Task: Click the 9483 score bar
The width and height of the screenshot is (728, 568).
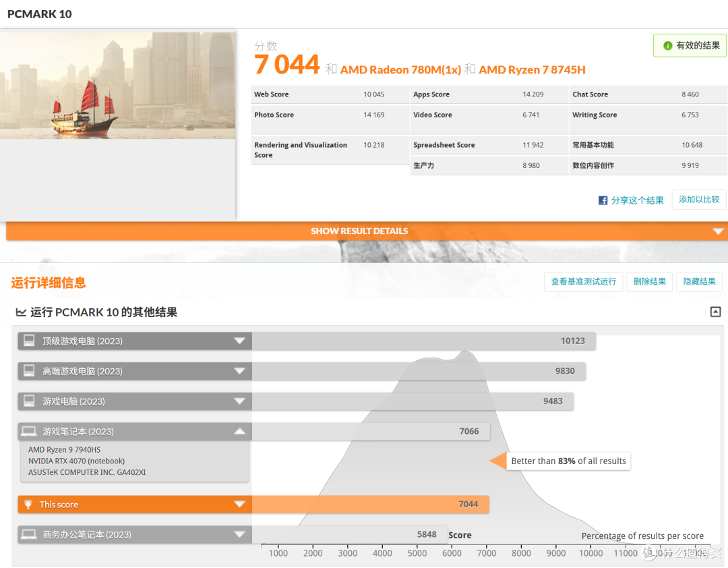Action: tap(413, 401)
